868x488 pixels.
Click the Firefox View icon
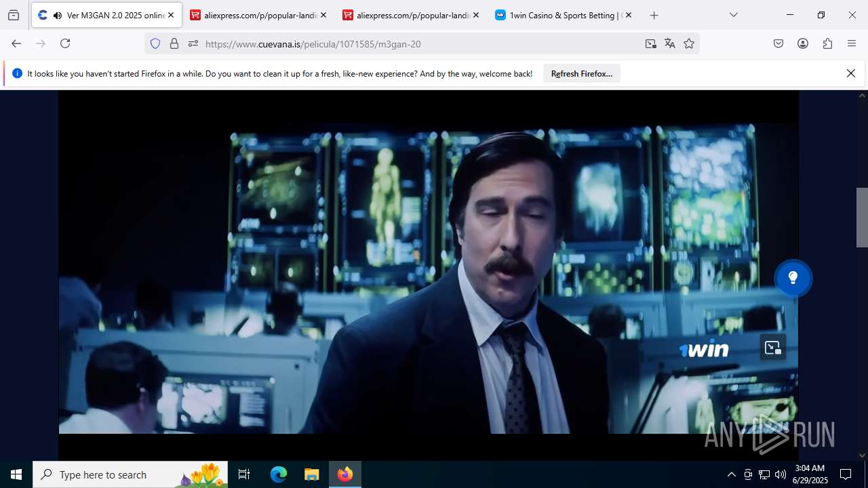pyautogui.click(x=14, y=15)
